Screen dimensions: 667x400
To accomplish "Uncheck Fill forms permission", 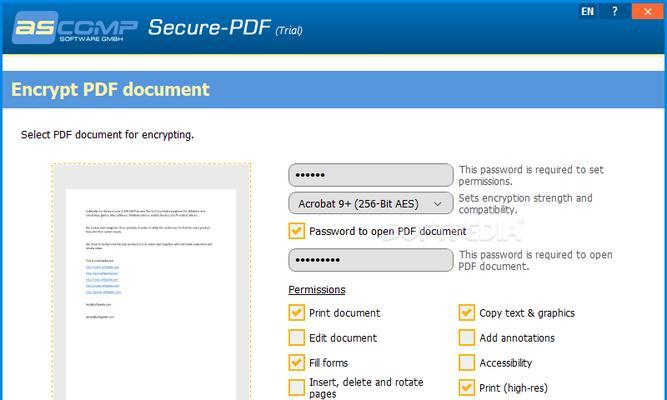I will coord(296,363).
